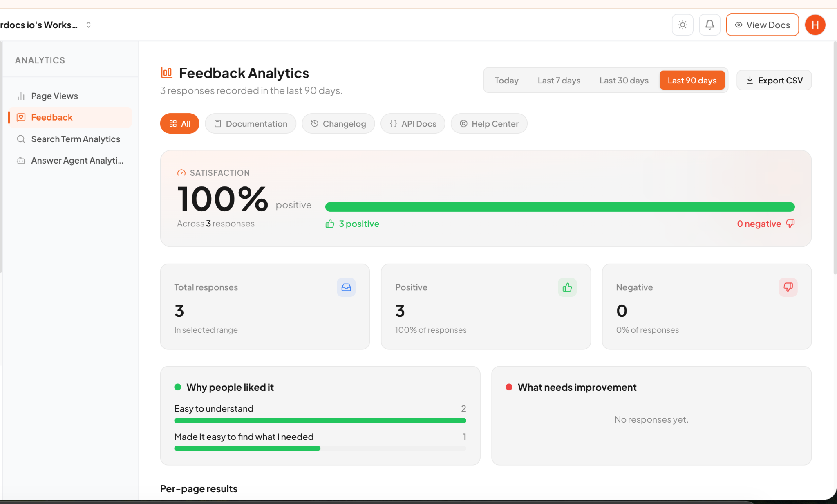837x504 pixels.
Task: Filter feedback by Documentation
Action: pos(251,124)
